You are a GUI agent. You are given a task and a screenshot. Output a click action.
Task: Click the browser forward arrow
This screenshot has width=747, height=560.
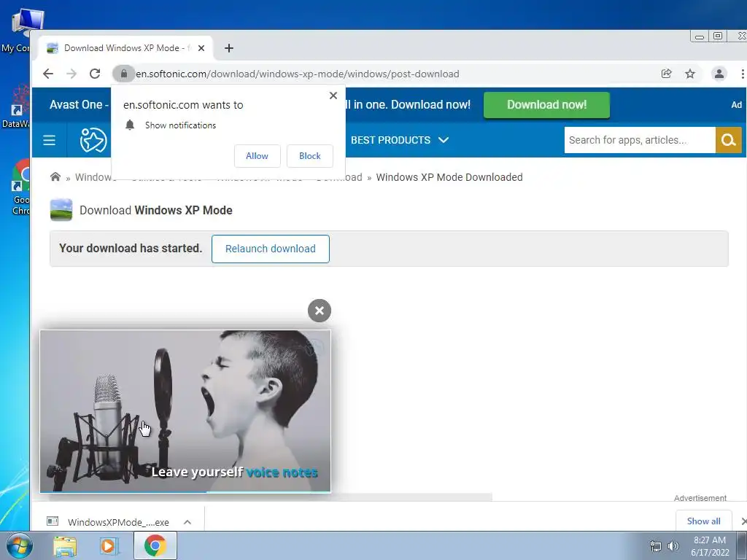(x=71, y=74)
